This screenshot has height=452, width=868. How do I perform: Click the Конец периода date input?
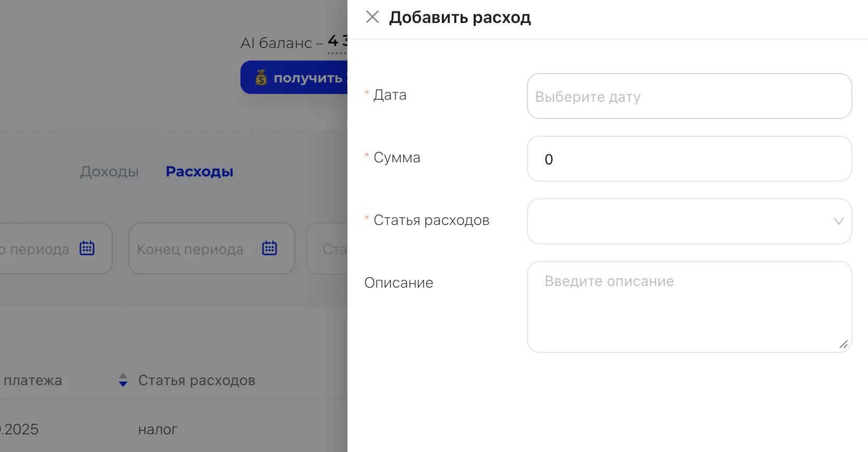[x=212, y=248]
